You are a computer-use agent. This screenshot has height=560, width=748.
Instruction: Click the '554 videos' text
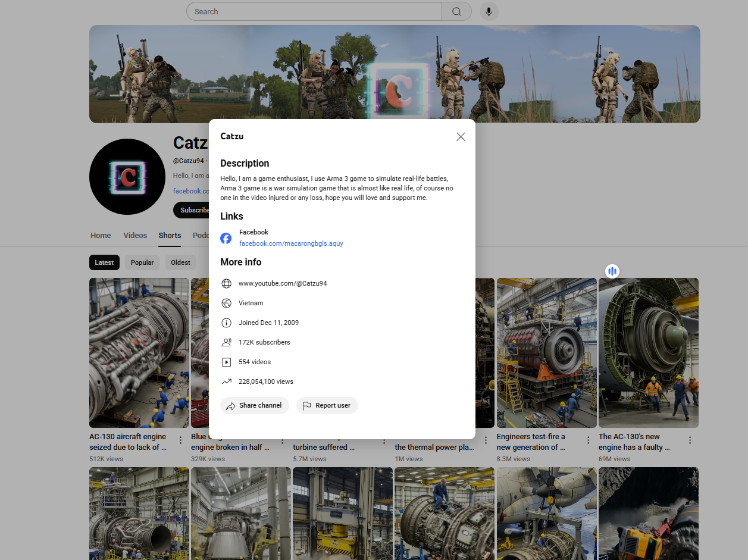coord(255,362)
